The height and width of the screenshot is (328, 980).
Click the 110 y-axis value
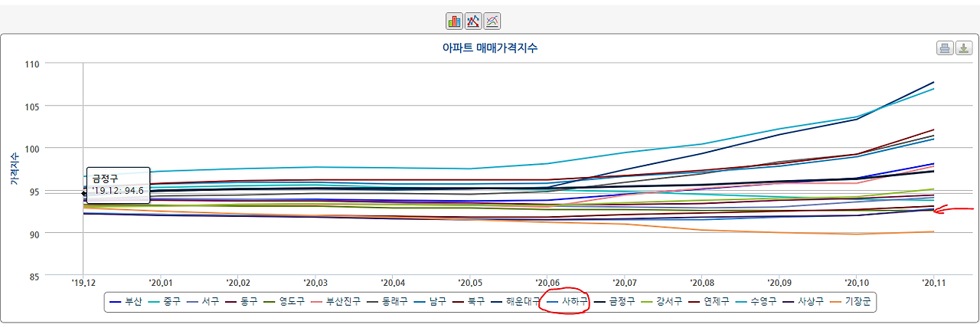pos(31,64)
